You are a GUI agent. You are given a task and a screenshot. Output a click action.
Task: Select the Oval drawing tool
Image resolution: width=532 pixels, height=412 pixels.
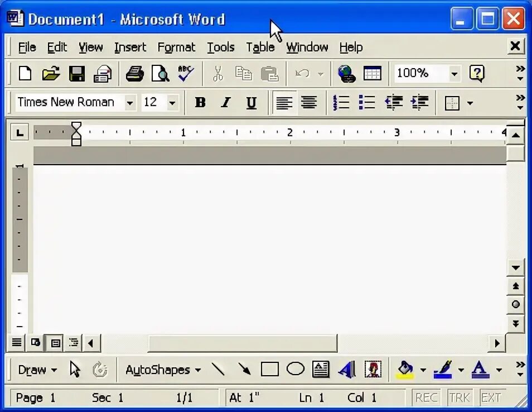(296, 369)
